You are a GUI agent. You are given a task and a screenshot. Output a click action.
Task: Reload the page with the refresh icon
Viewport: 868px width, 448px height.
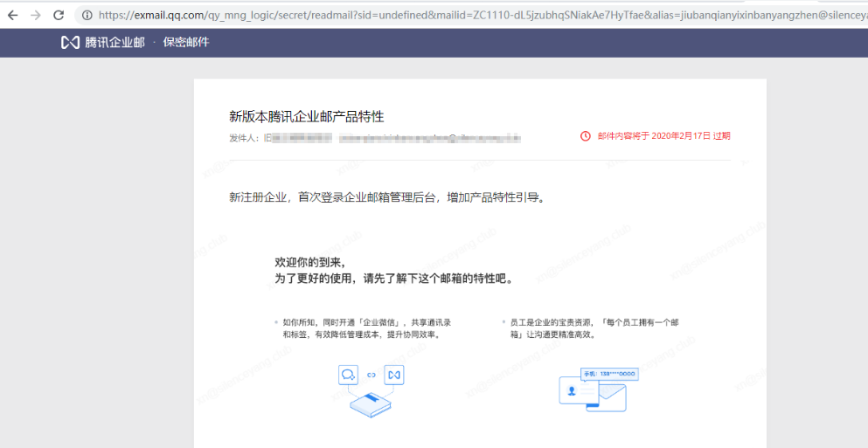coord(59,15)
